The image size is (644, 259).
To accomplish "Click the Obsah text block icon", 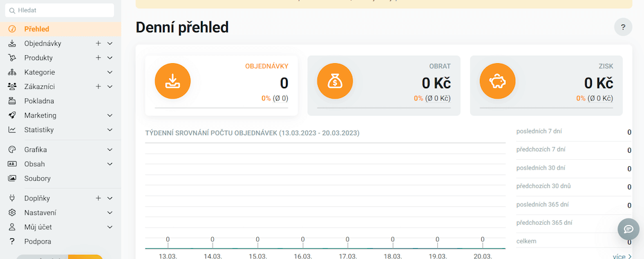I will (12, 164).
